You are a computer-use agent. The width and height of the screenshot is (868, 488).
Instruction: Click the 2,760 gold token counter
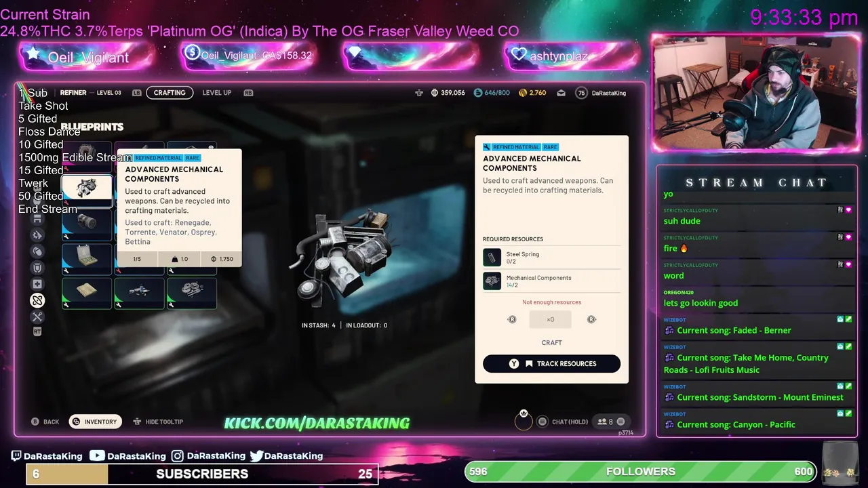[x=532, y=93]
